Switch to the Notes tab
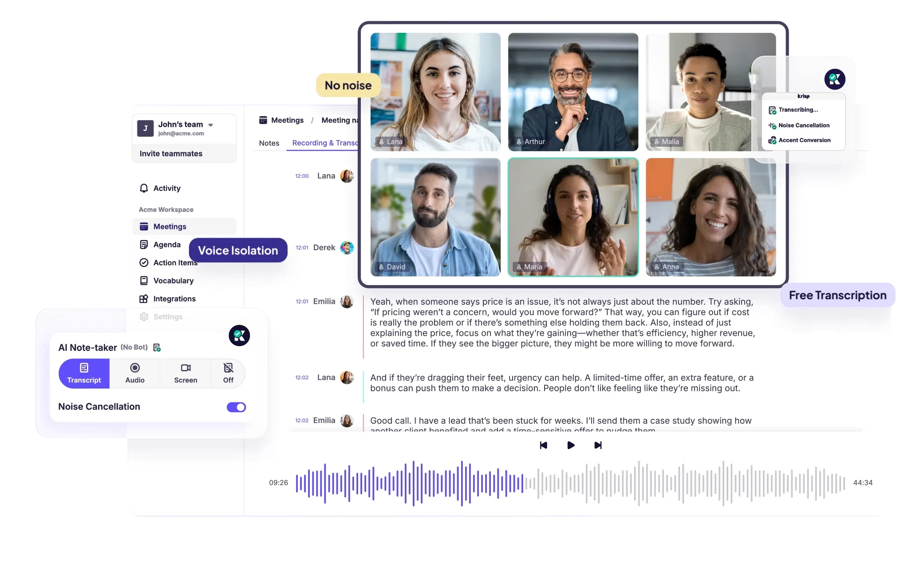The height and width of the screenshot is (571, 924). (269, 143)
